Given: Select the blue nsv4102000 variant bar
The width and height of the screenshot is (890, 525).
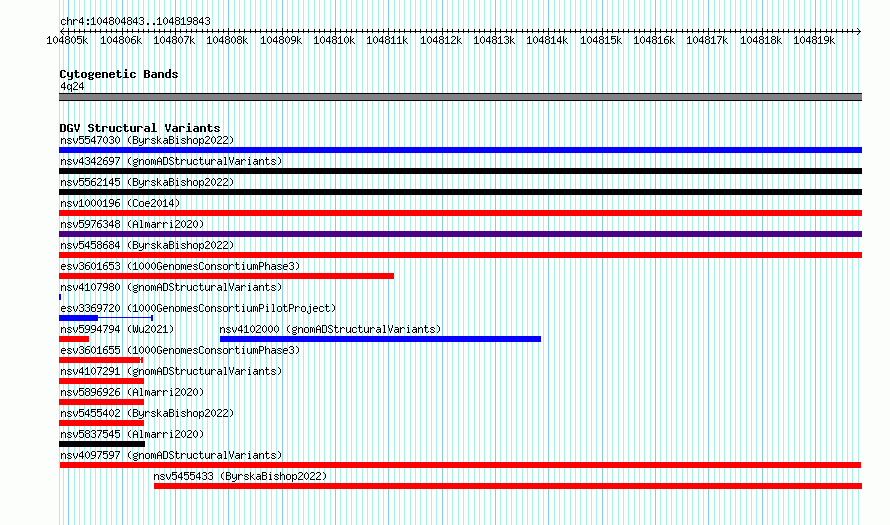Looking at the screenshot, I should [x=380, y=339].
